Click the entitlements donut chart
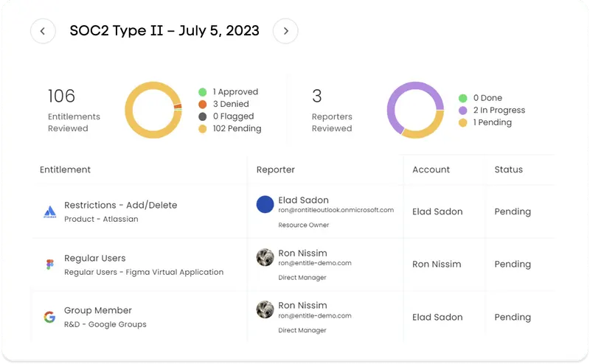The image size is (590, 364). click(x=153, y=110)
